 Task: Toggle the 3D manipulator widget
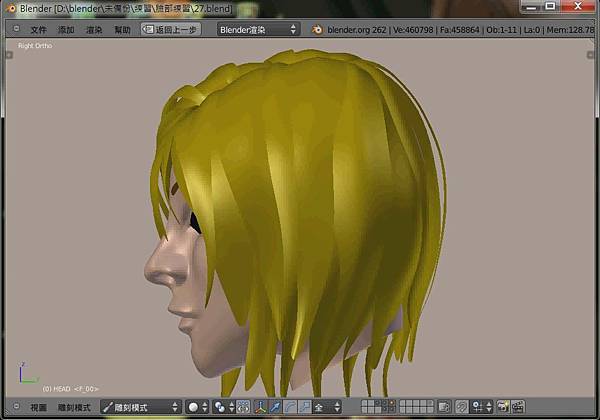(261, 407)
